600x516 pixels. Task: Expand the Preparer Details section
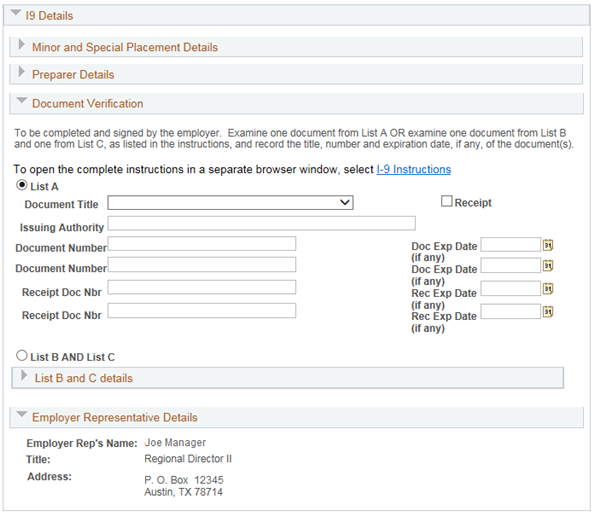click(22, 74)
